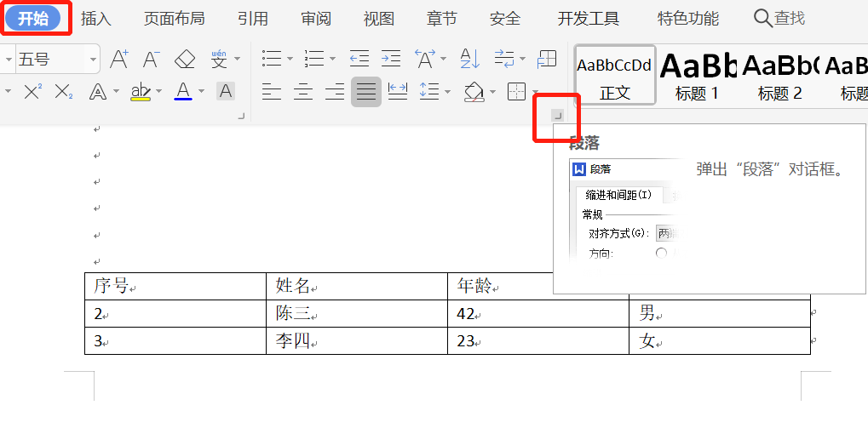The height and width of the screenshot is (428, 868).
Task: Open the 章节 tab
Action: click(442, 19)
